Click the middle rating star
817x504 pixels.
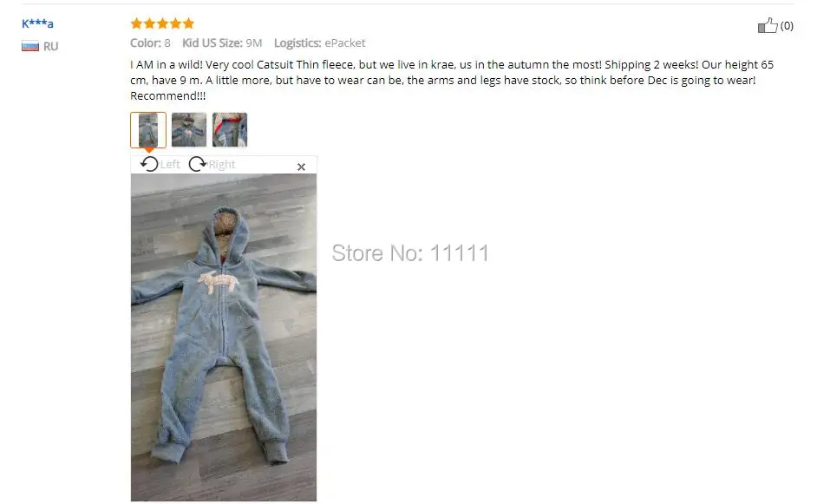pos(162,23)
